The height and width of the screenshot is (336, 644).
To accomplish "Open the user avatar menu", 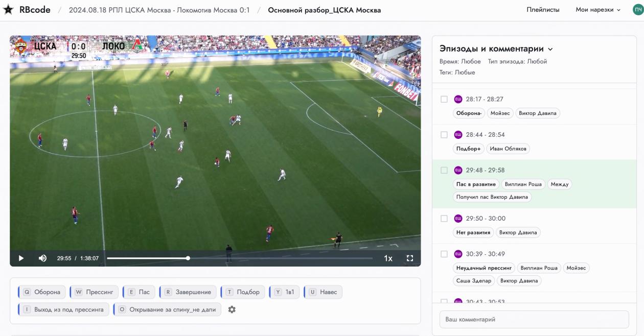I will [x=637, y=10].
